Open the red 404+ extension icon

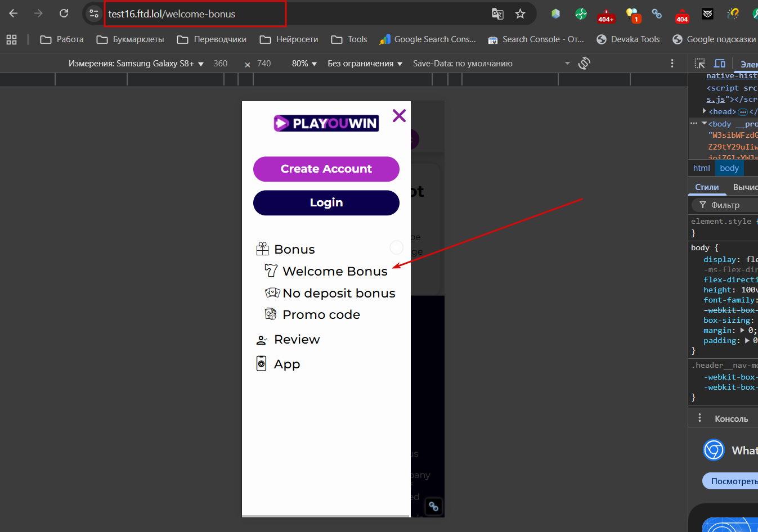[x=606, y=15]
